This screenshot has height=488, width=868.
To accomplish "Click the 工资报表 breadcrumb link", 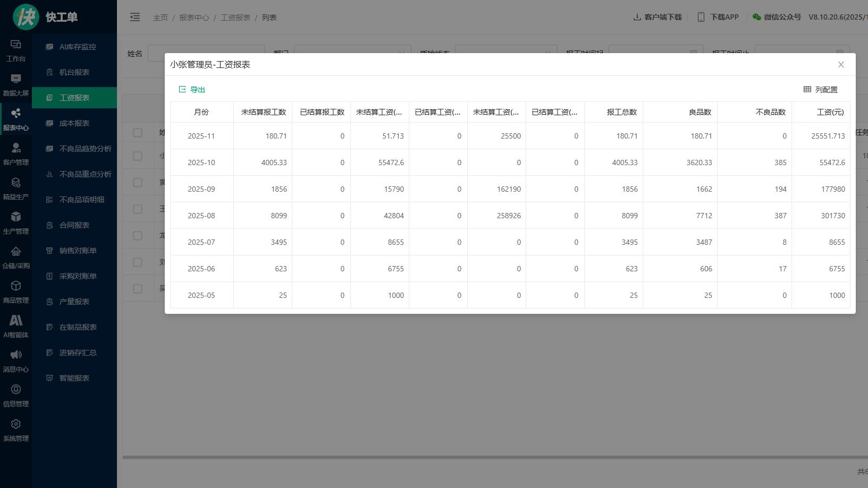I will (x=235, y=18).
